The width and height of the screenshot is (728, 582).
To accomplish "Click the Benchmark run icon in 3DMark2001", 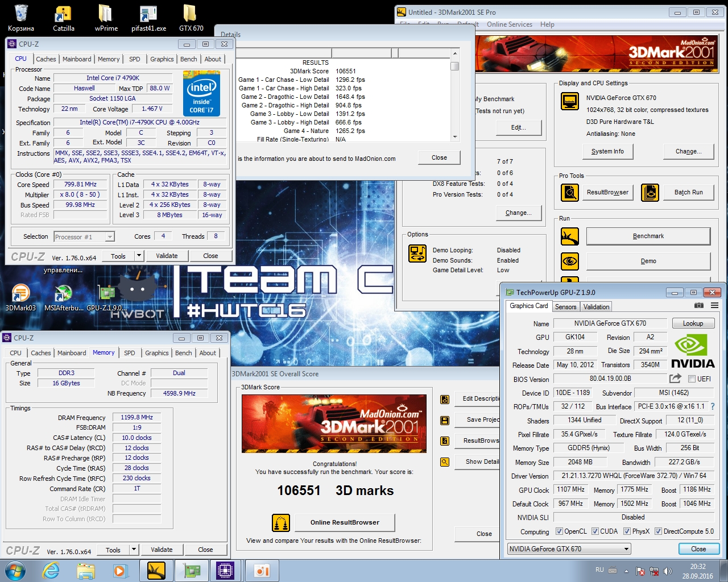I will (569, 236).
